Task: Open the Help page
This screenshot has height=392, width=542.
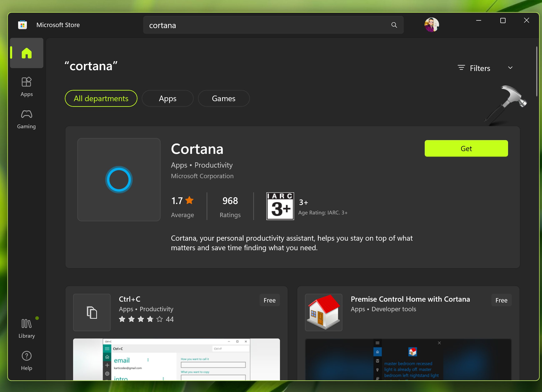Action: [x=26, y=361]
